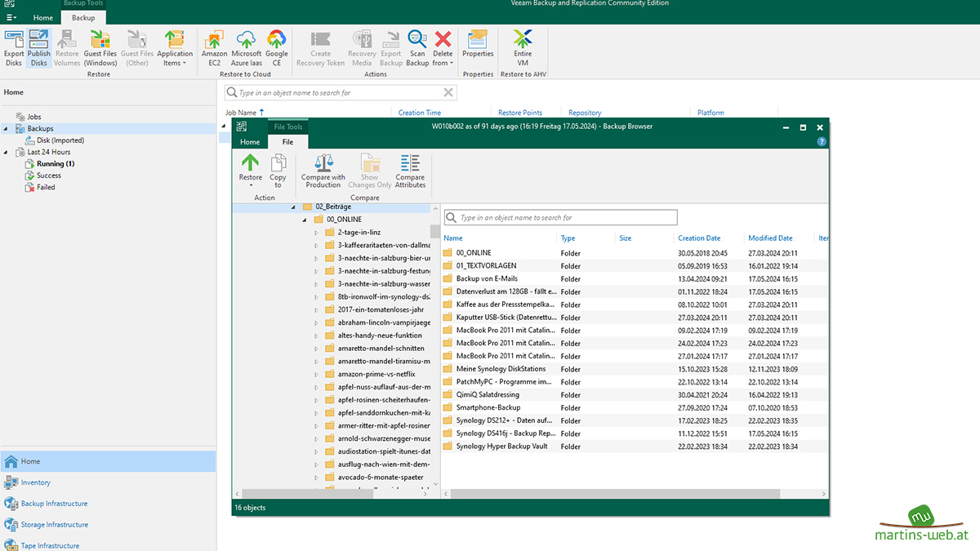Choose Microsoft Azure IaaS restore
Image resolution: width=980 pixels, height=551 pixels.
click(x=247, y=48)
